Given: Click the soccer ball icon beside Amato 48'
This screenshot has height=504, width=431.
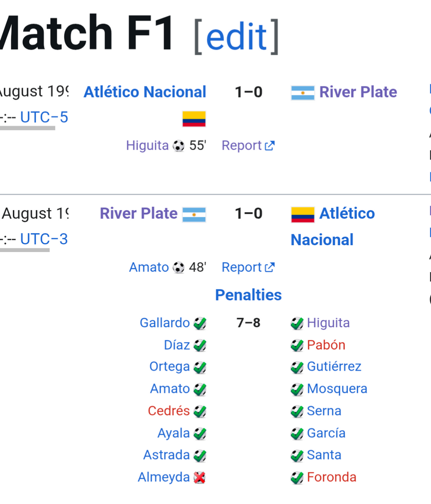Looking at the screenshot, I should (x=179, y=268).
